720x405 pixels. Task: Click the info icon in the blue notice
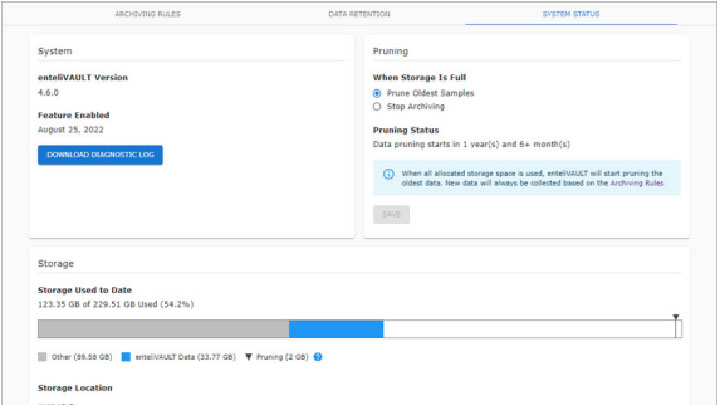[x=388, y=174]
